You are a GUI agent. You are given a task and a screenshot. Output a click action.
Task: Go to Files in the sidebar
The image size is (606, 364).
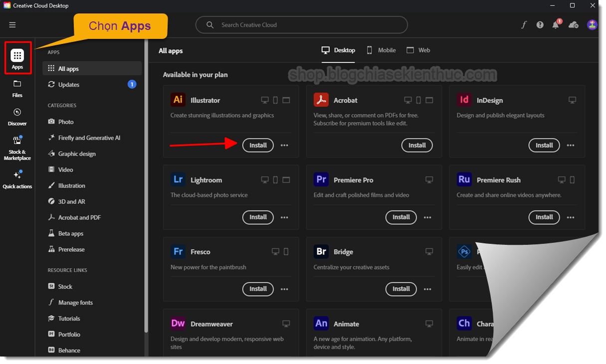tap(17, 88)
